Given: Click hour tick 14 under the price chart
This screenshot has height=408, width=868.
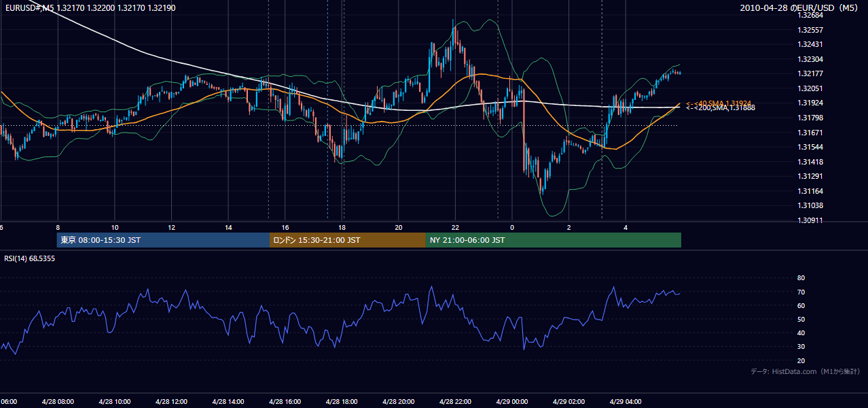Looking at the screenshot, I should pos(229,227).
